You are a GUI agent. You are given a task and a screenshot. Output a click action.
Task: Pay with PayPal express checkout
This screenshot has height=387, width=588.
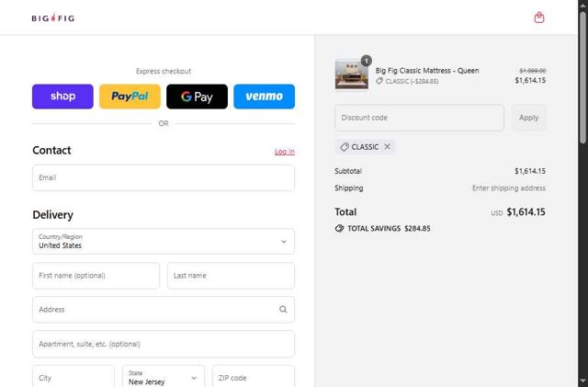(x=130, y=97)
